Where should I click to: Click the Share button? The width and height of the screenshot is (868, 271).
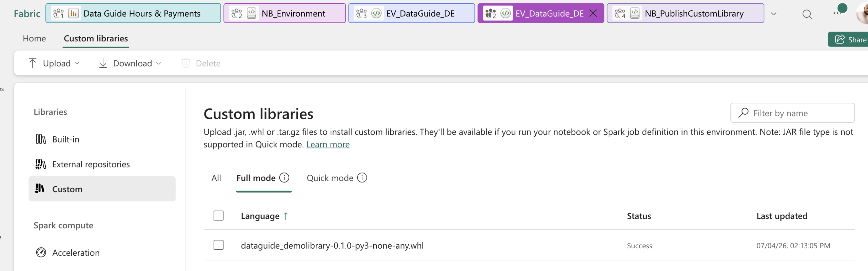click(x=850, y=40)
